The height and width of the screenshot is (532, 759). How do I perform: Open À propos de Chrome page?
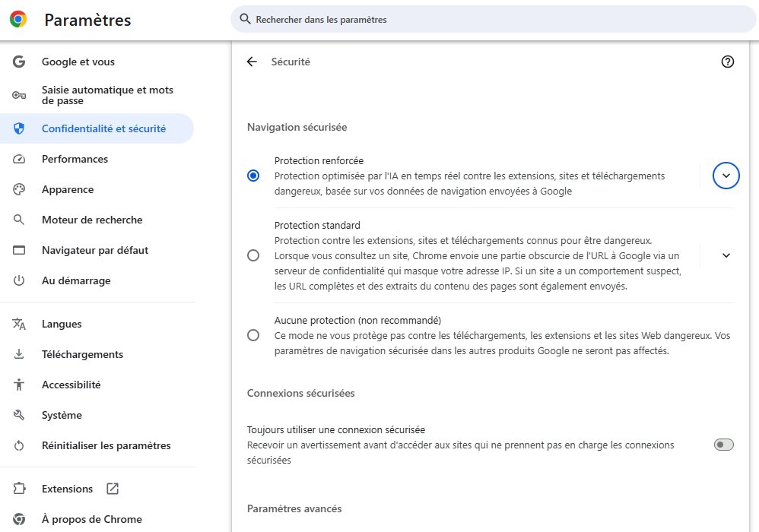point(91,519)
